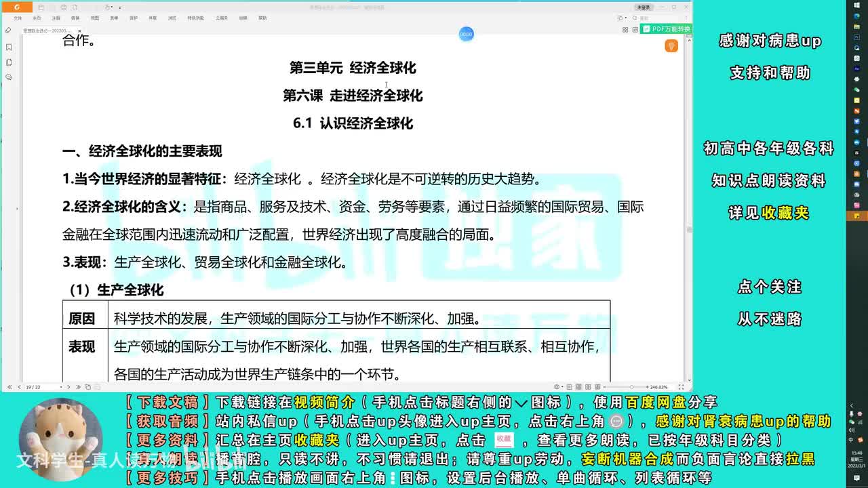Switch to the 表单 ribbon tab

[x=114, y=18]
